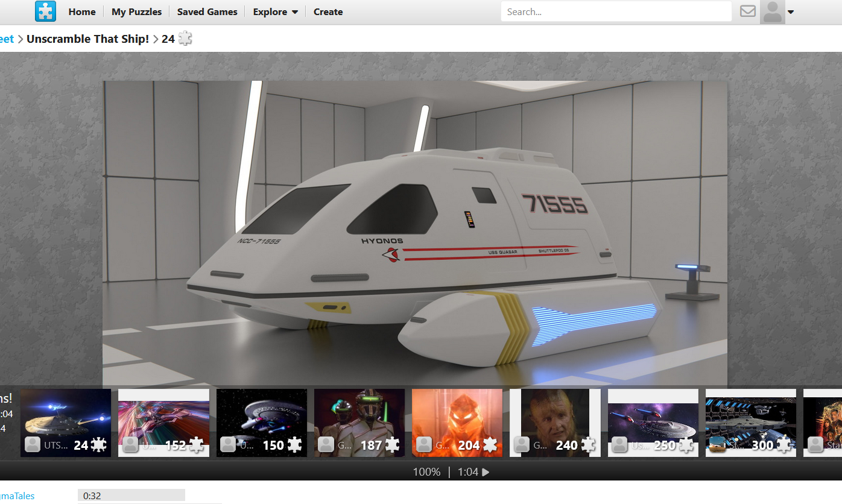
Task: Open the 187-piece puzzle thumbnail
Action: 359,423
